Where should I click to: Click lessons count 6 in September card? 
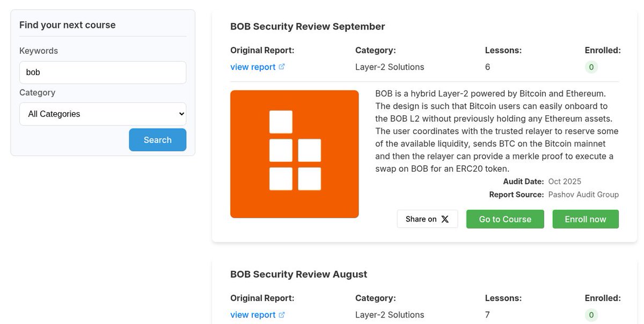pos(487,67)
